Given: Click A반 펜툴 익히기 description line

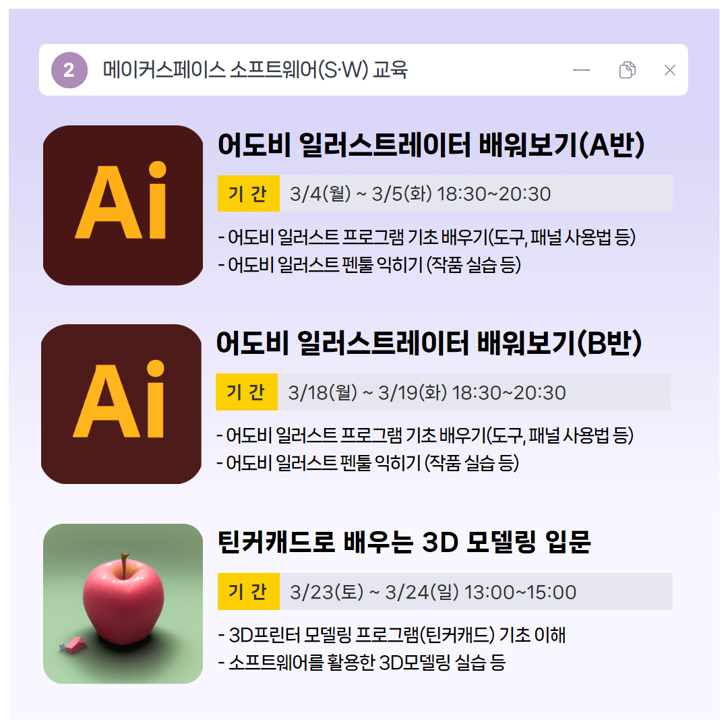Looking at the screenshot, I should [x=369, y=265].
